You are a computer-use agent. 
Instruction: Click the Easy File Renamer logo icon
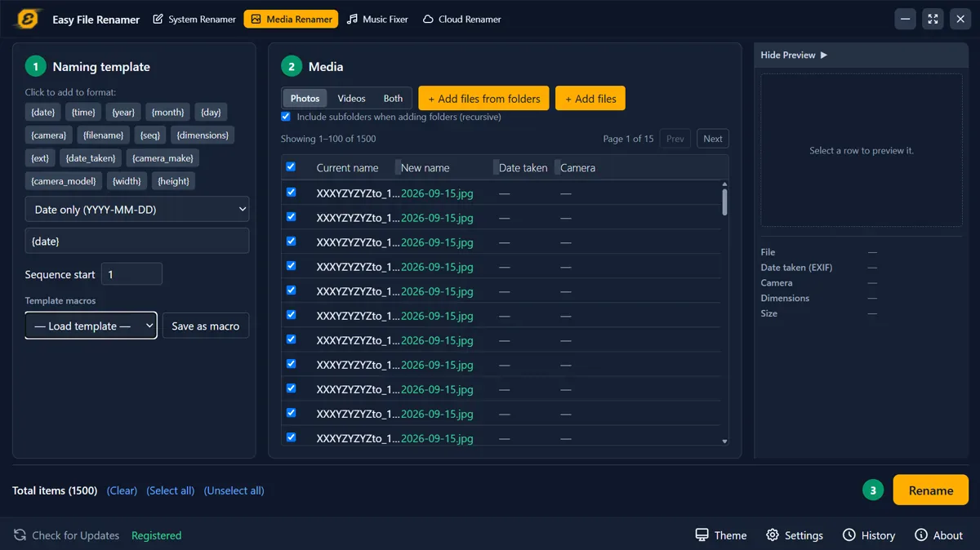[x=29, y=19]
